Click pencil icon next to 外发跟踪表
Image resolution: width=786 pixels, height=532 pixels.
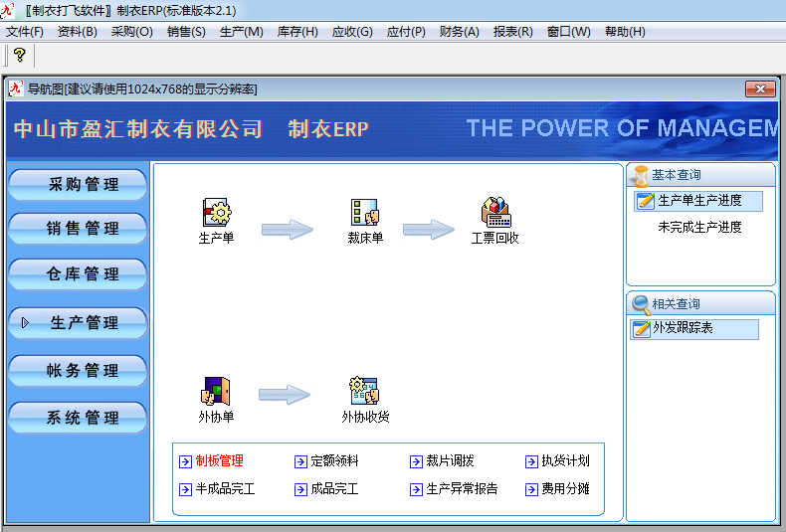coord(641,329)
